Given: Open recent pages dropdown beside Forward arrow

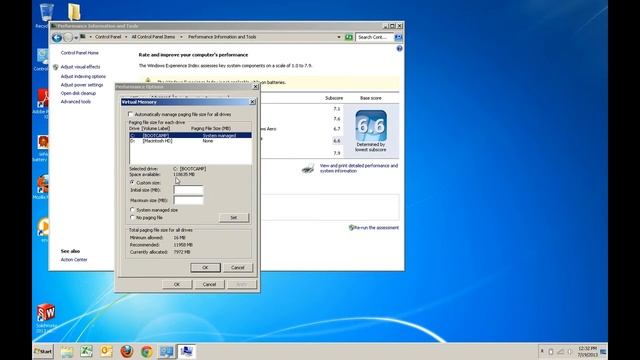Looking at the screenshot, I should tap(76, 38).
